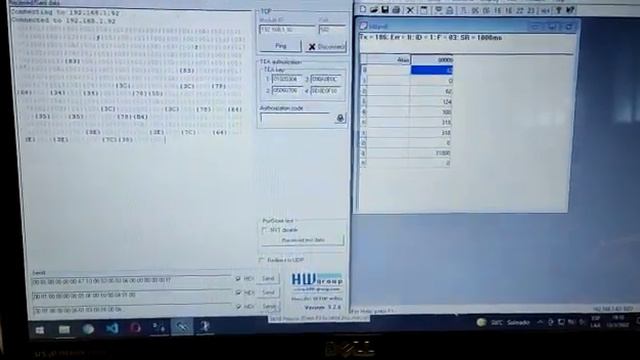Toggle the Redirect to UDP checkbox
The image size is (640, 360).
(262, 260)
